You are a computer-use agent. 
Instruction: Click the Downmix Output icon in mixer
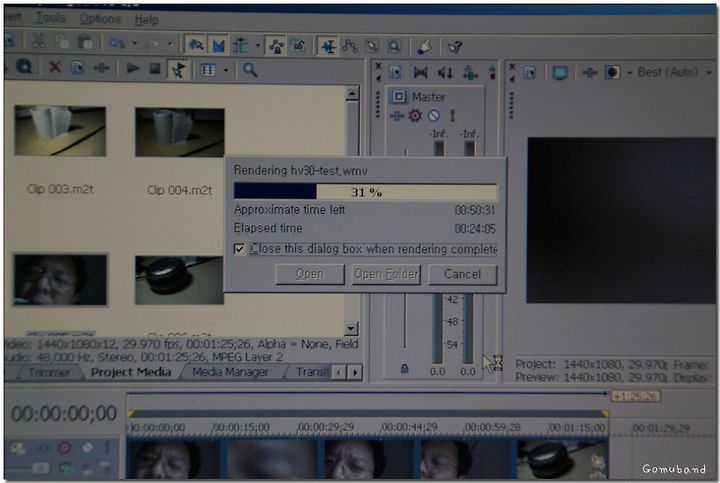click(x=420, y=73)
